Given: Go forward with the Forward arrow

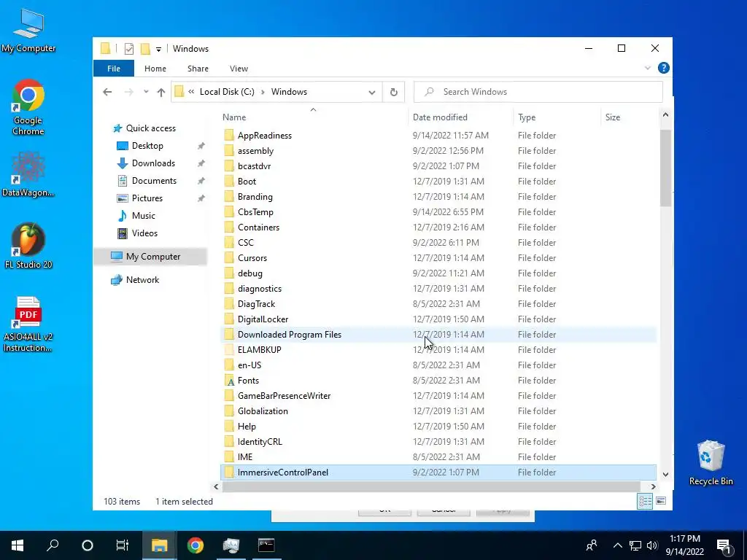Looking at the screenshot, I should (128, 92).
